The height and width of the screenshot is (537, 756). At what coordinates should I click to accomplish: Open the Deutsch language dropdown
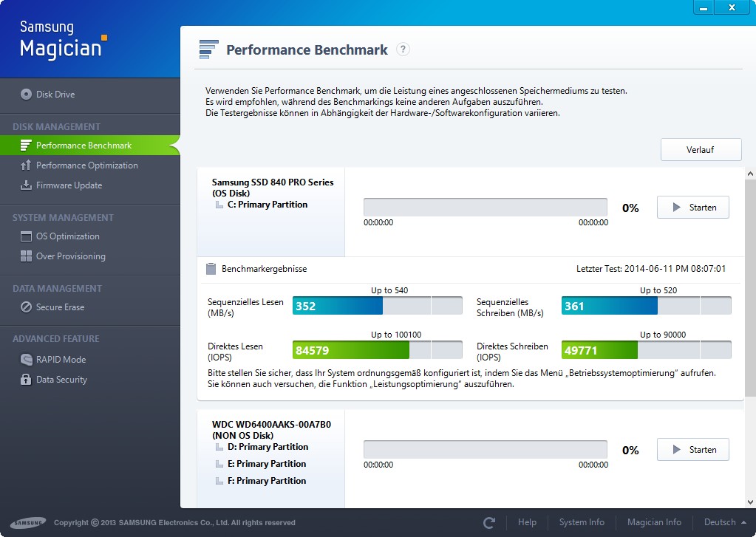(725, 522)
